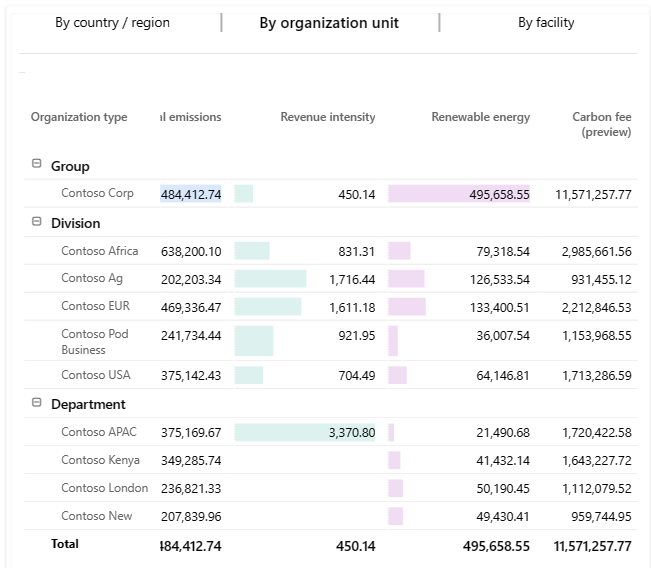The height and width of the screenshot is (568, 651).
Task: Sort by Revenue intensity column header
Action: 328,117
